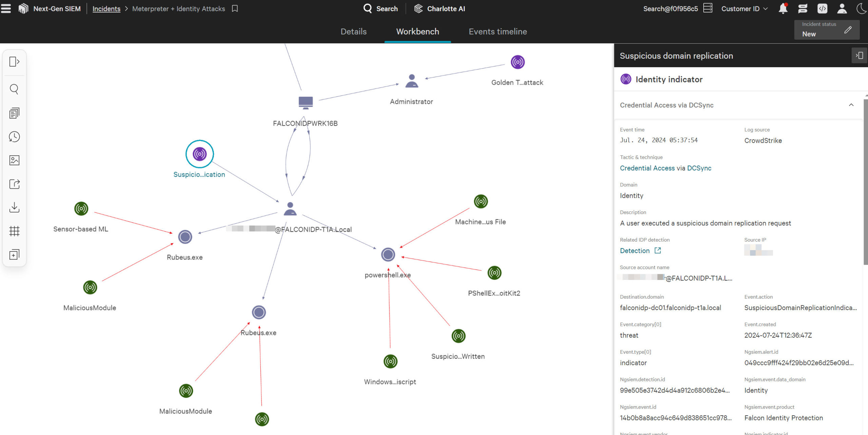Select the powershell.exe process node
This screenshot has height=435, width=868.
(388, 254)
